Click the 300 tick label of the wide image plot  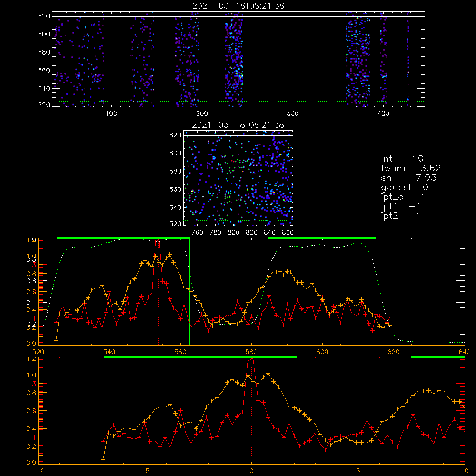coord(293,114)
